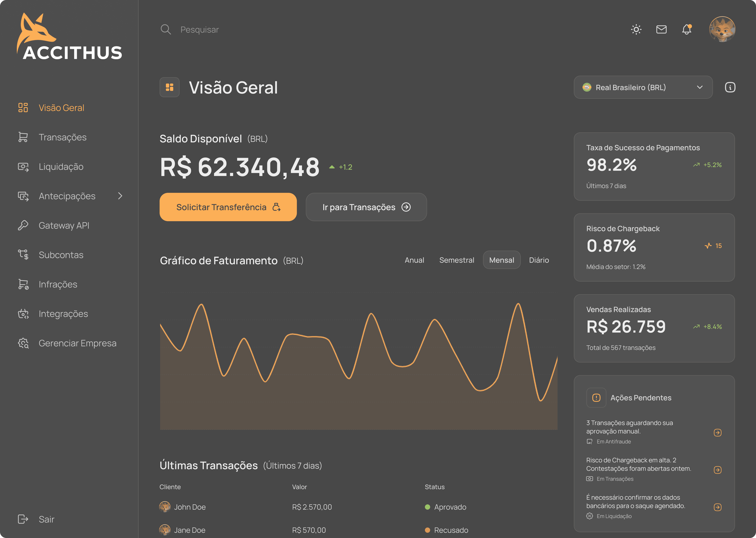Image resolution: width=756 pixels, height=538 pixels.
Task: Click the Liquidação sidebar icon
Action: point(23,167)
